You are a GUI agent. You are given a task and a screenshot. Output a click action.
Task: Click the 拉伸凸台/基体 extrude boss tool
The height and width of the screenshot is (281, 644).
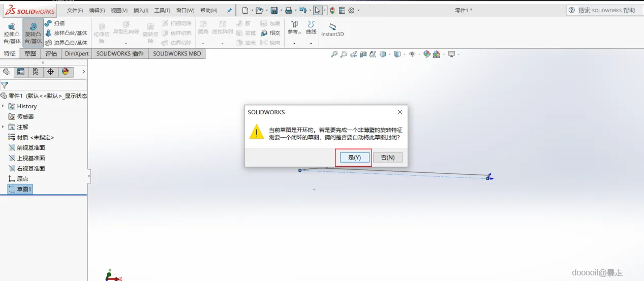click(x=11, y=34)
